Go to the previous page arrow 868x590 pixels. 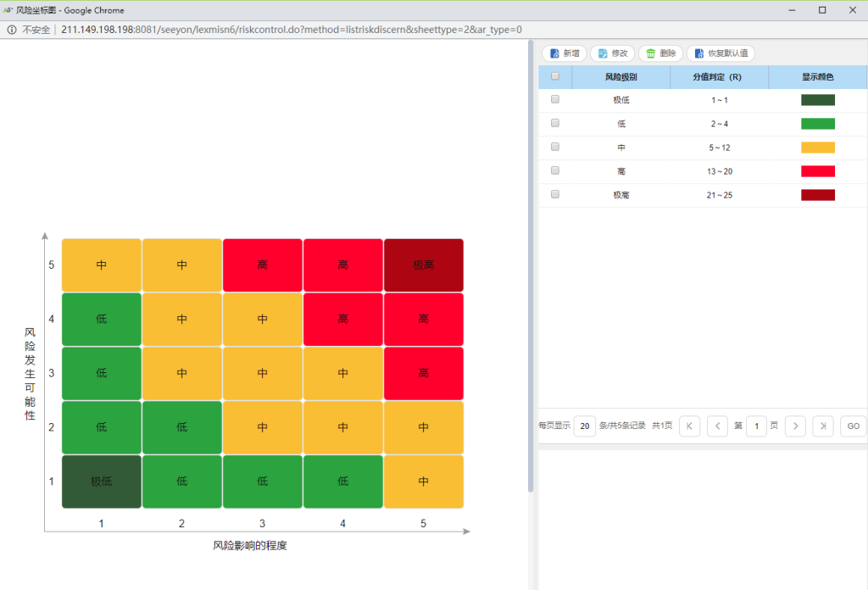(x=717, y=426)
